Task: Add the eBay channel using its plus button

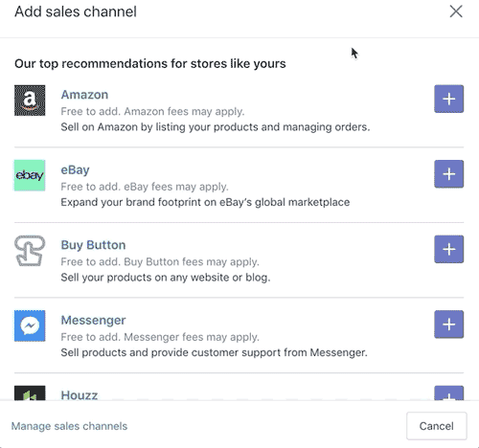Action: click(x=448, y=174)
